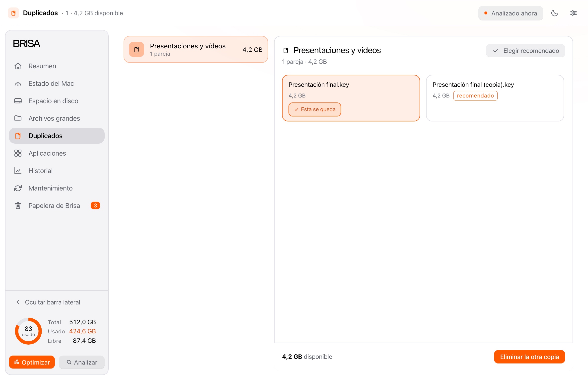The width and height of the screenshot is (588, 379).
Task: Click Eliminar la otra copia
Action: (529, 357)
